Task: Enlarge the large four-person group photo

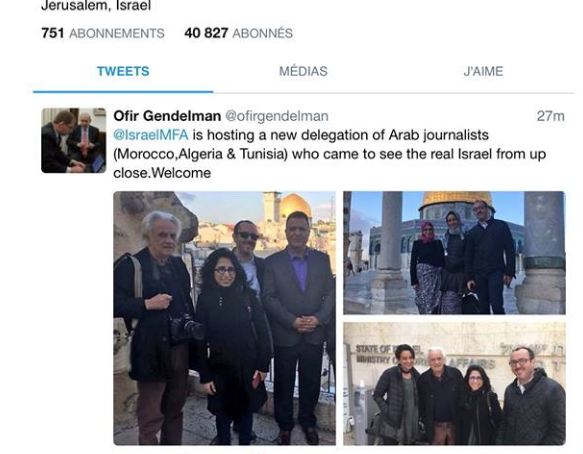Action: click(x=225, y=318)
